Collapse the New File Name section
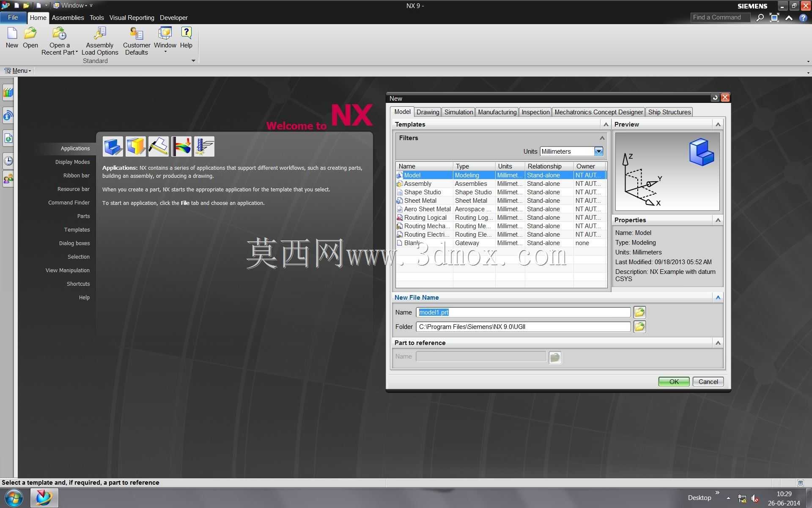This screenshot has height=508, width=812. coord(718,298)
